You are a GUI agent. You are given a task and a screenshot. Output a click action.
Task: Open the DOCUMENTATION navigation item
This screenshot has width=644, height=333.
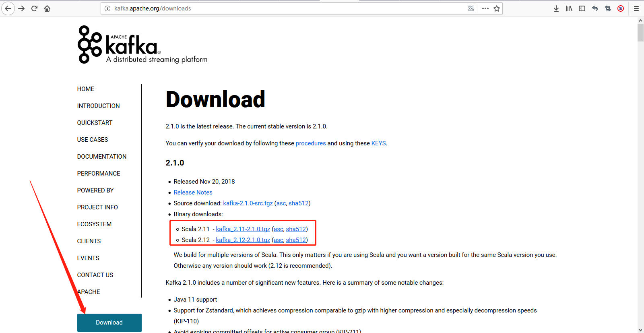[x=102, y=157]
